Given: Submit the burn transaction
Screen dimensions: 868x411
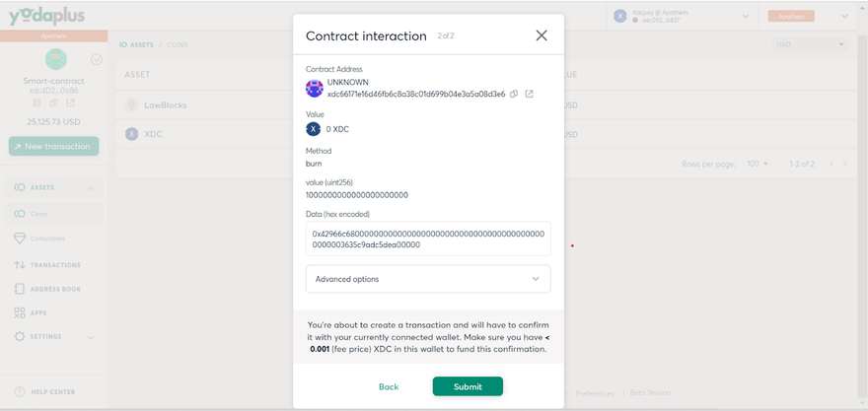Looking at the screenshot, I should coord(468,386).
